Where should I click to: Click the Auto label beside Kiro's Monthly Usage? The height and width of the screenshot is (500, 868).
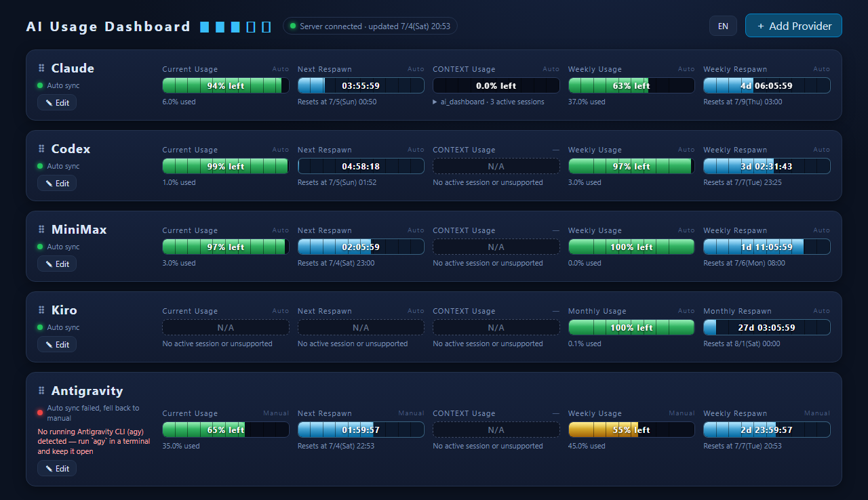686,311
